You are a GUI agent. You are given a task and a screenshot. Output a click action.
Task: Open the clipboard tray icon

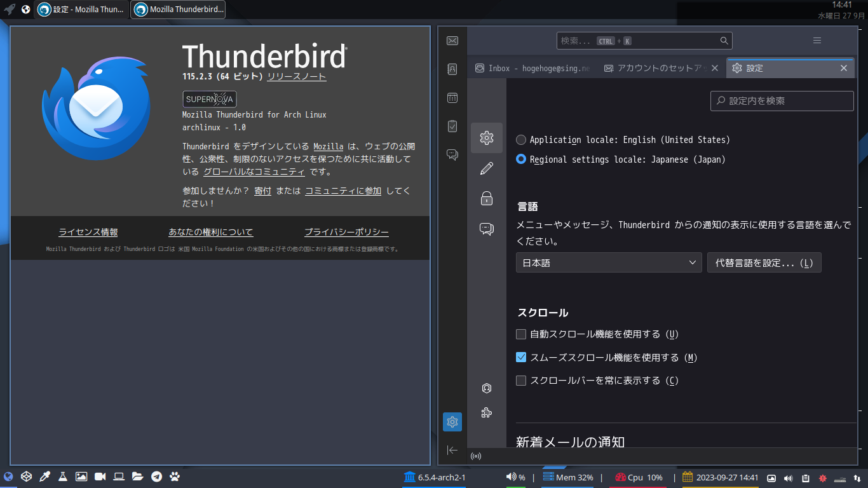(x=805, y=478)
